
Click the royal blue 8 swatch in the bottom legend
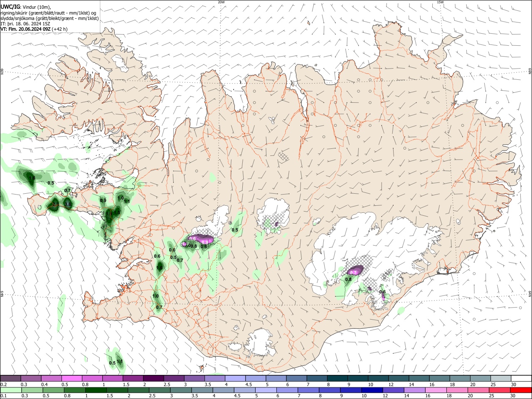tap(330, 390)
